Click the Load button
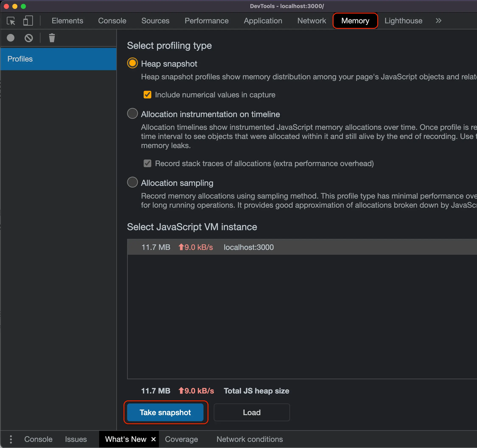This screenshot has width=477, height=448. pos(251,412)
